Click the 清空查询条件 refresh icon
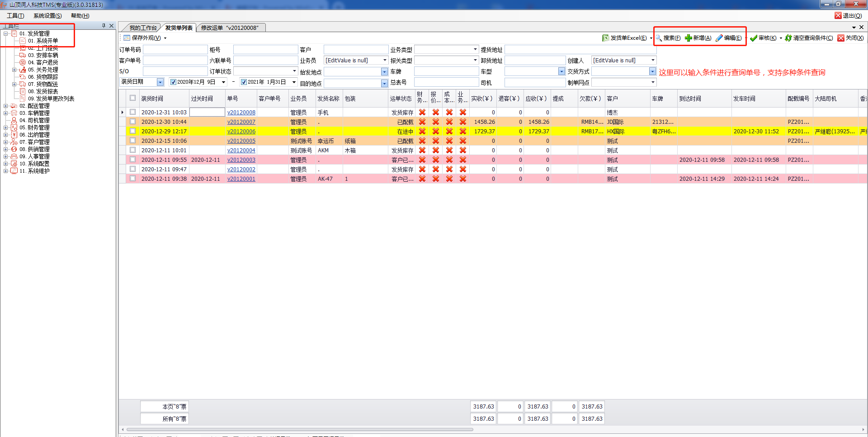 pos(788,38)
